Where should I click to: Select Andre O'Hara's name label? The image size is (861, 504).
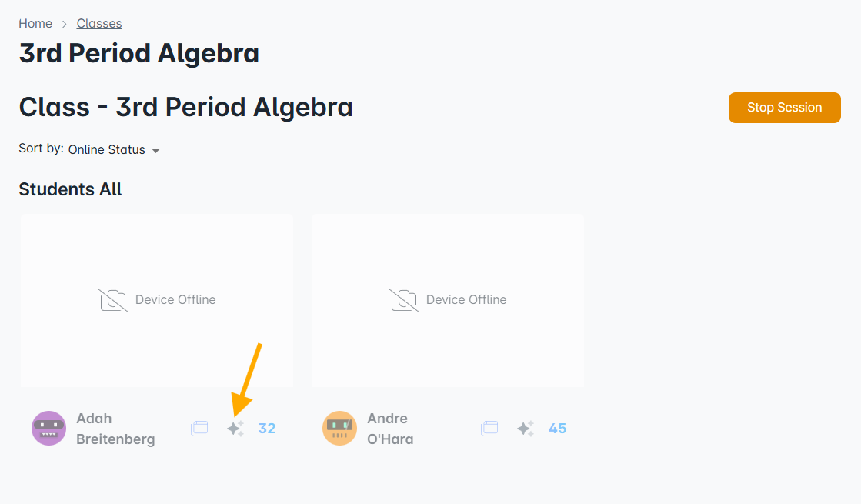point(390,429)
